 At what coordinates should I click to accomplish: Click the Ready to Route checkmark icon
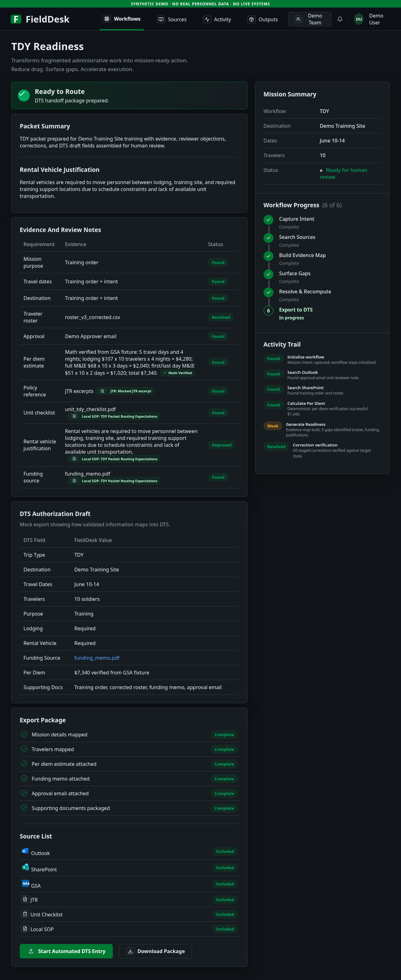(23, 95)
